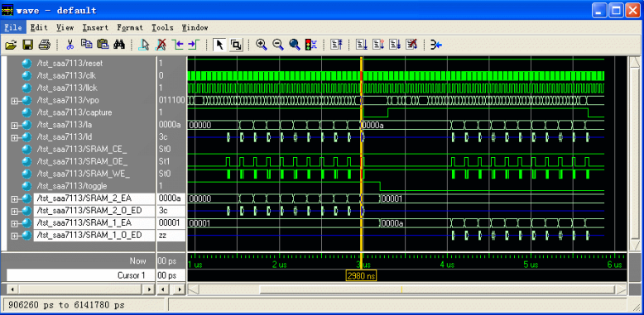Image resolution: width=644 pixels, height=315 pixels.
Task: Open the Window menu
Action: tap(195, 27)
